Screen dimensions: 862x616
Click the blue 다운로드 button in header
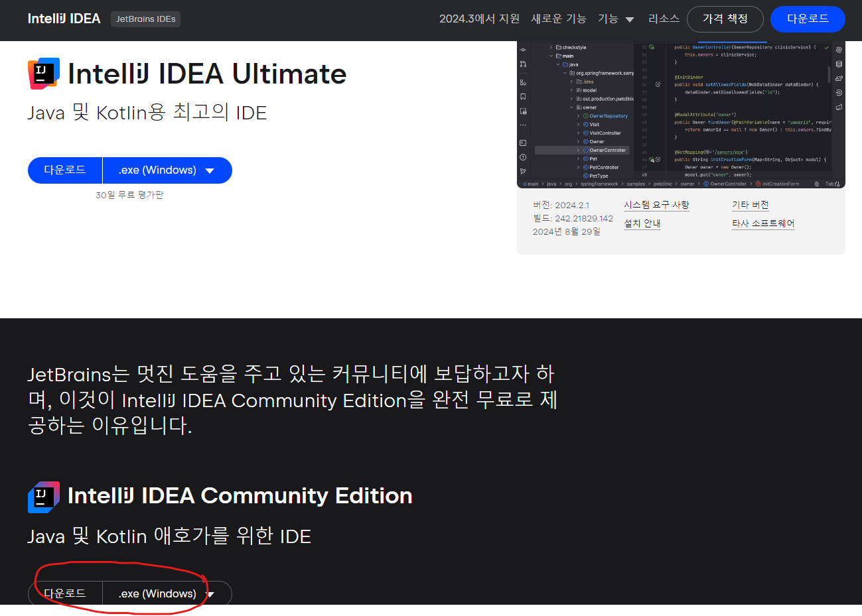(x=808, y=19)
